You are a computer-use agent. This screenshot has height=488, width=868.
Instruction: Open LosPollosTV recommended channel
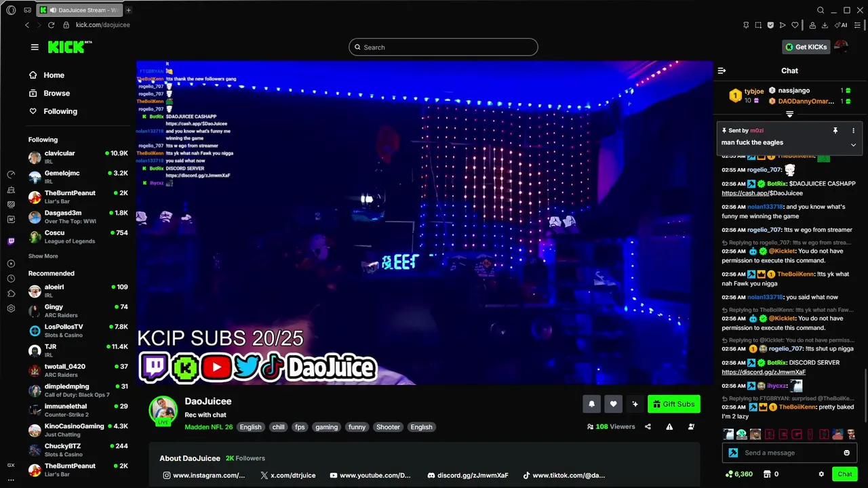(78, 331)
